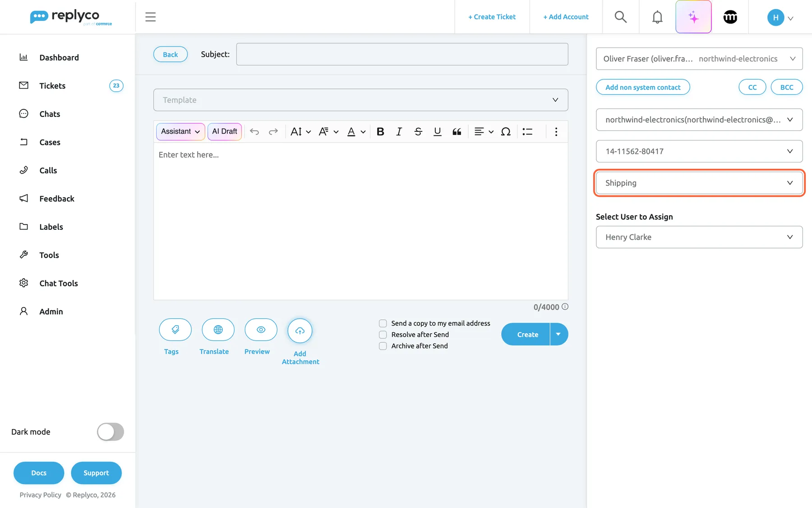Viewport: 812px width, 508px height.
Task: Expand the Oliver Fraser contact dropdown
Action: (x=699, y=59)
